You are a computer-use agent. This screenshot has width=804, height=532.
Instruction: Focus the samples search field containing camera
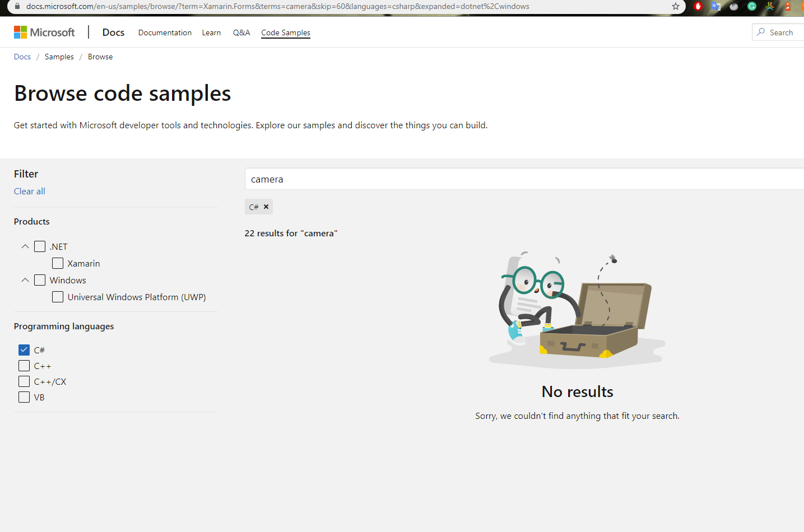524,179
